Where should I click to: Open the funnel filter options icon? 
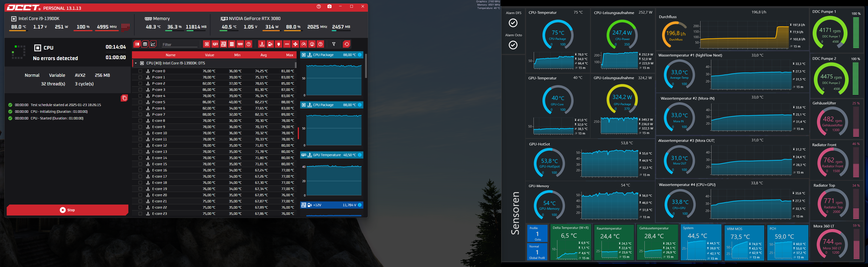tap(334, 44)
